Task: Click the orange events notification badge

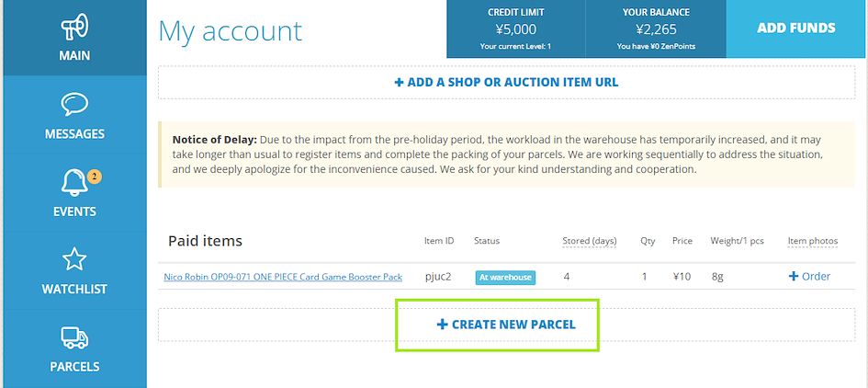Action: click(x=94, y=176)
